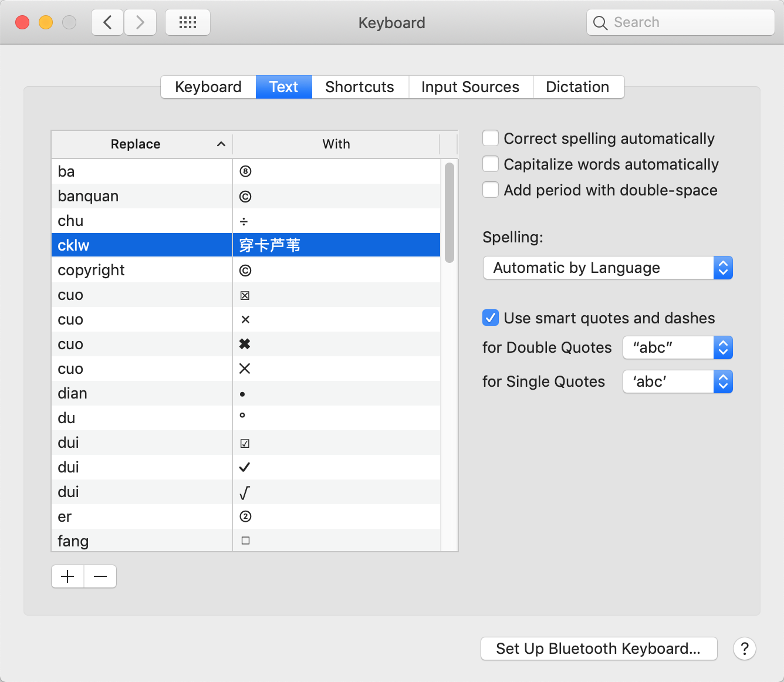Switch to the Input Sources tab

[470, 87]
